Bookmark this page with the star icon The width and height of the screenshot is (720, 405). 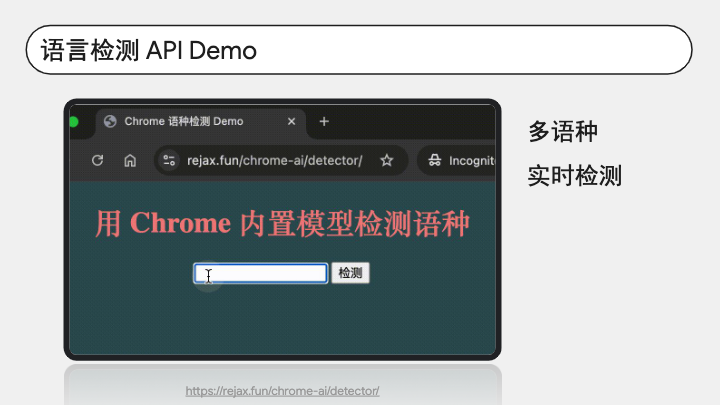(387, 160)
